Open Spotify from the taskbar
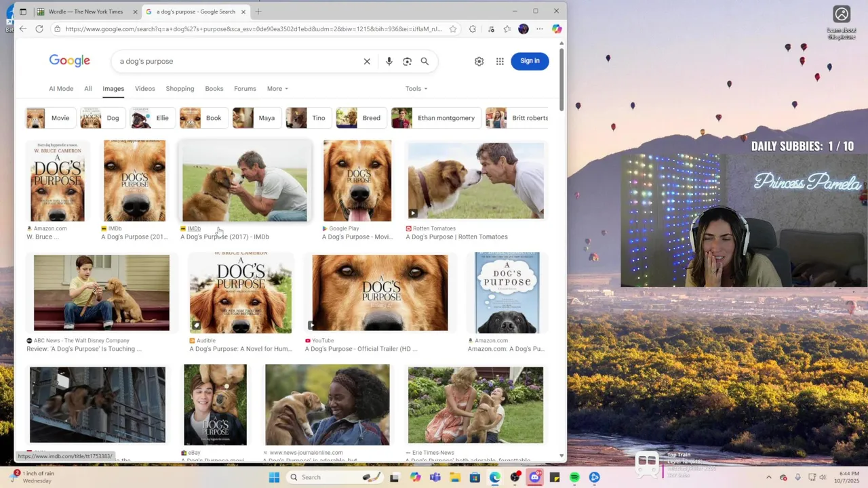Screen dimensions: 868x488 (x=574, y=477)
